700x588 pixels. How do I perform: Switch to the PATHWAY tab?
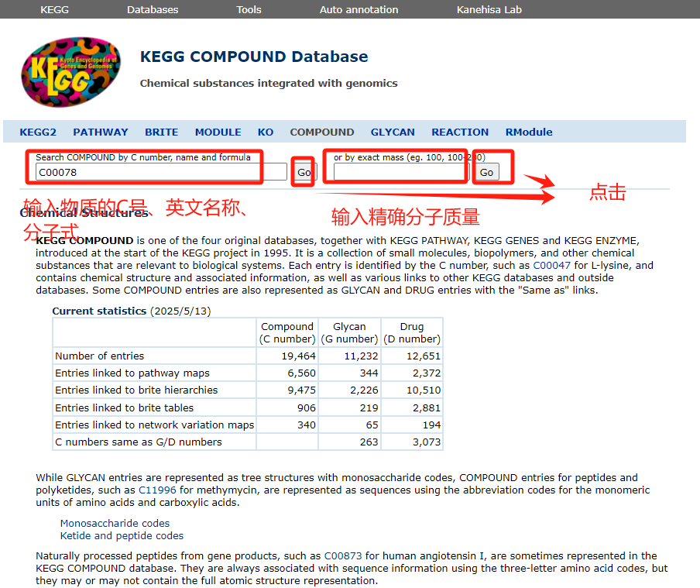click(x=101, y=132)
